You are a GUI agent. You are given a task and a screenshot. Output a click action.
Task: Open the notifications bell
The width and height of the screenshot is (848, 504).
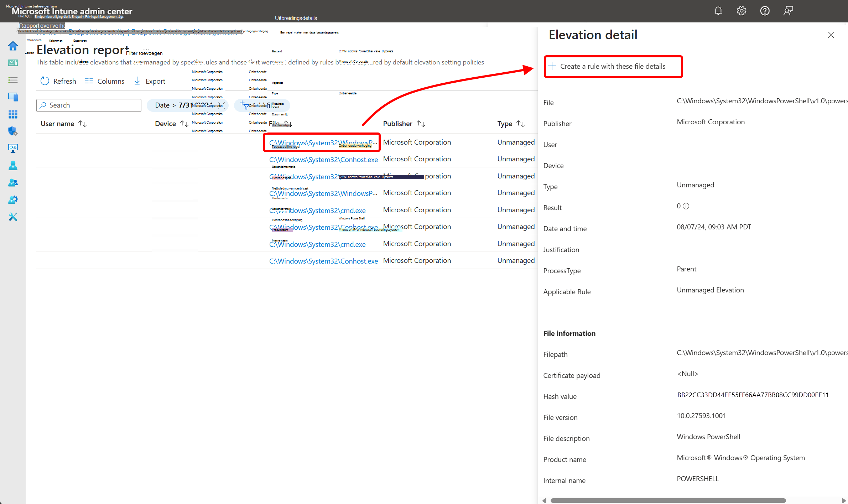click(x=718, y=11)
